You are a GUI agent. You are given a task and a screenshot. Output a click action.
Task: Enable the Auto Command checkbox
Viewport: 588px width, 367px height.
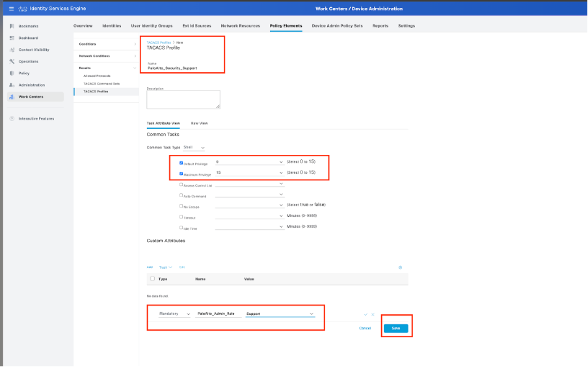181,195
